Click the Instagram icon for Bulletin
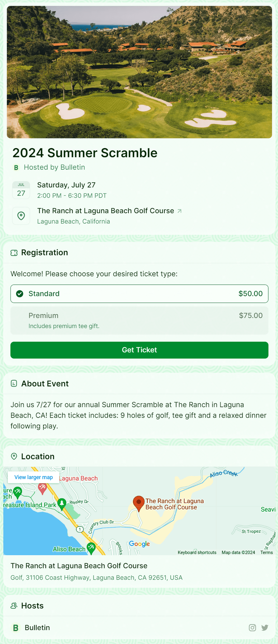Viewport: 278px width, 644px height. [253, 628]
